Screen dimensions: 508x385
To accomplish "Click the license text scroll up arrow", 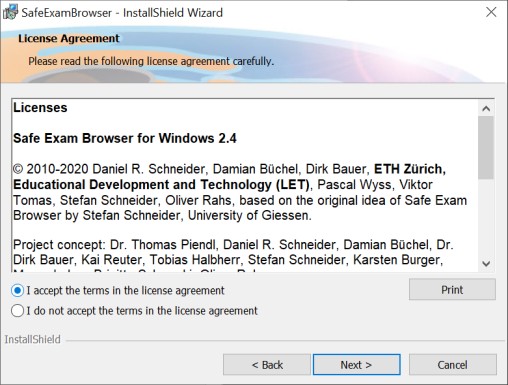I will coord(486,108).
